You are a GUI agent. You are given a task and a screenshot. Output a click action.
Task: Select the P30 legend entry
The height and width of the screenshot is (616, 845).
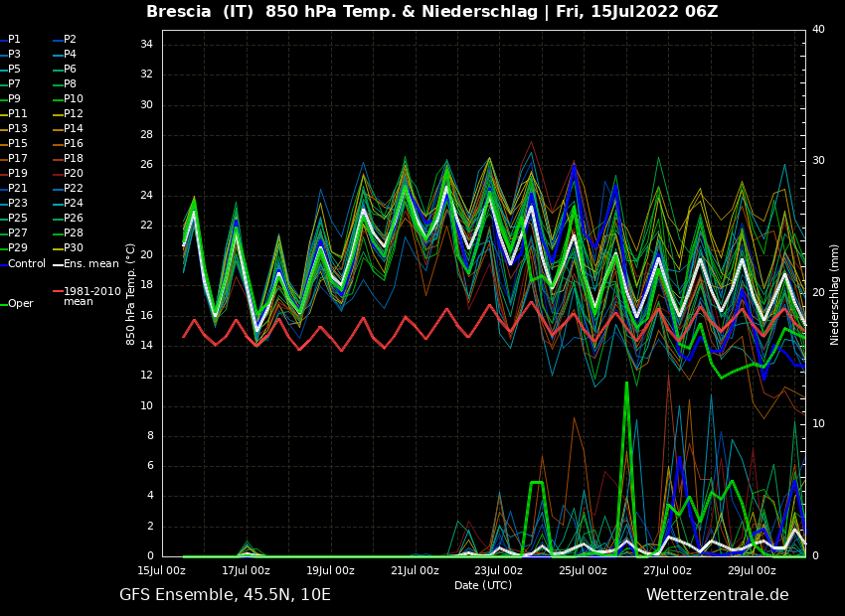pyautogui.click(x=74, y=247)
